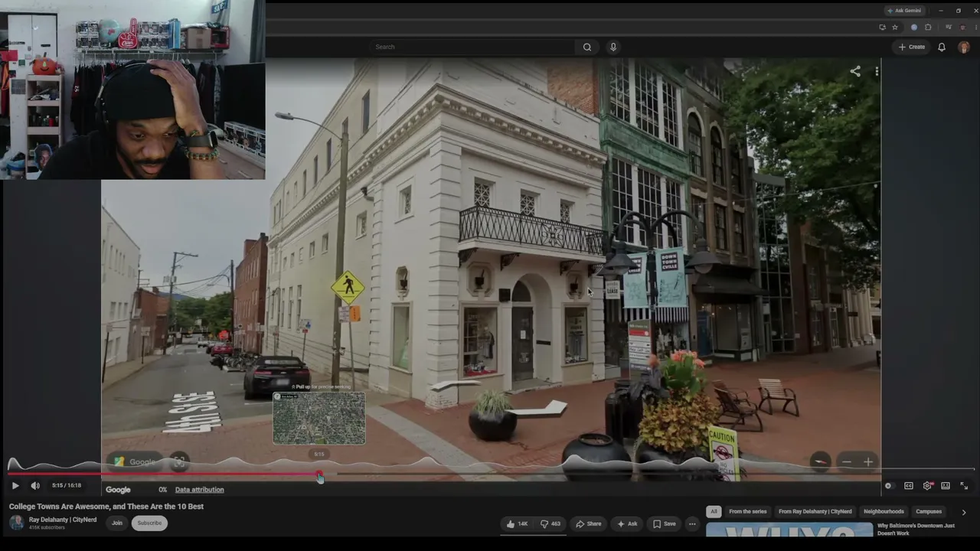Open the player settings gear
Image resolution: width=980 pixels, height=551 pixels.
pyautogui.click(x=927, y=486)
